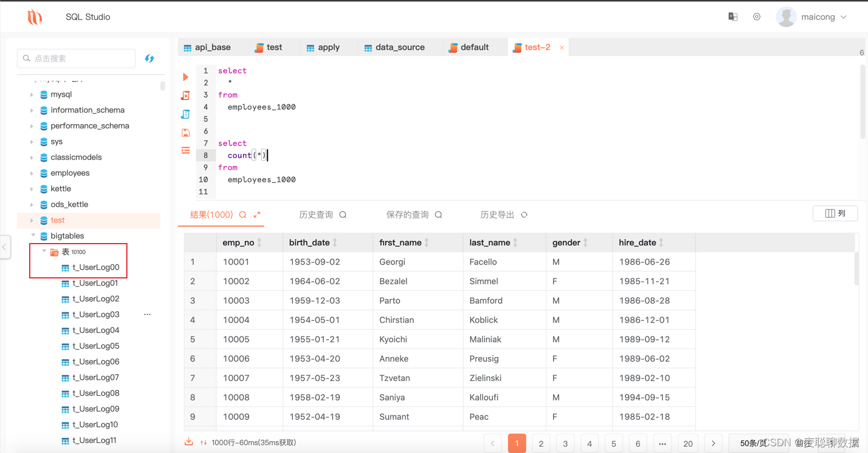
Task: Go to results page 6
Action: click(638, 443)
